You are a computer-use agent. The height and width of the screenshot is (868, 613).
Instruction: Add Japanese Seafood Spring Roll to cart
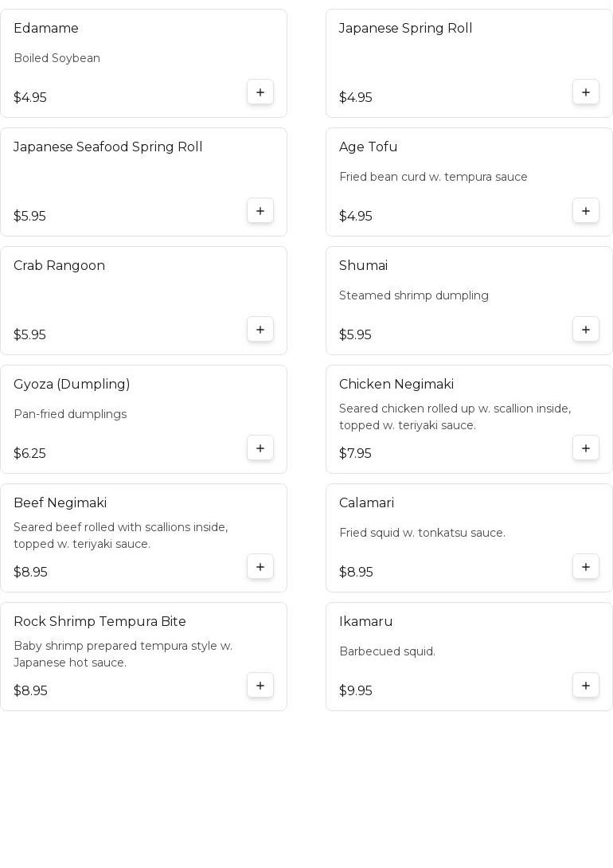[x=260, y=211]
